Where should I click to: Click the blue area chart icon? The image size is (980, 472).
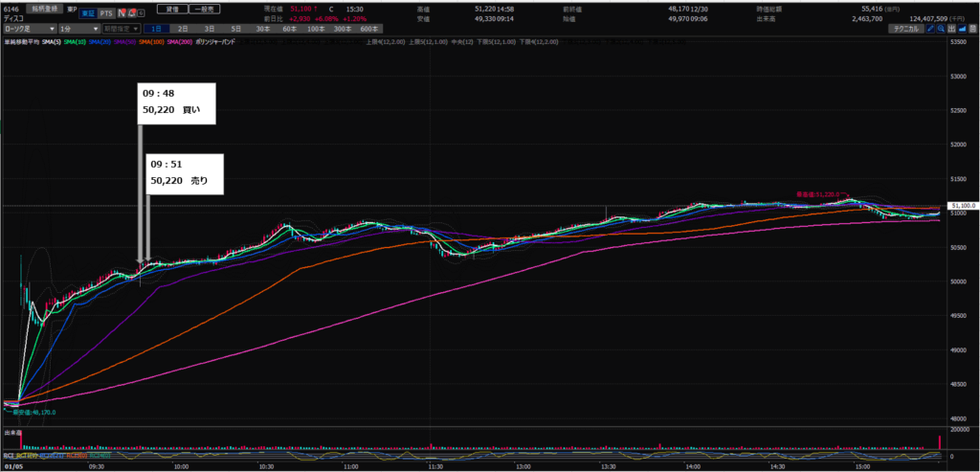click(964, 30)
